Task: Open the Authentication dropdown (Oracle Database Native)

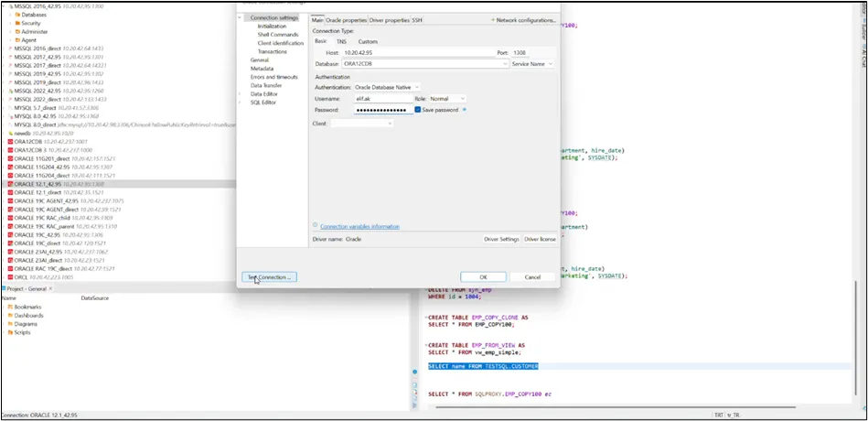Action: pyautogui.click(x=417, y=87)
